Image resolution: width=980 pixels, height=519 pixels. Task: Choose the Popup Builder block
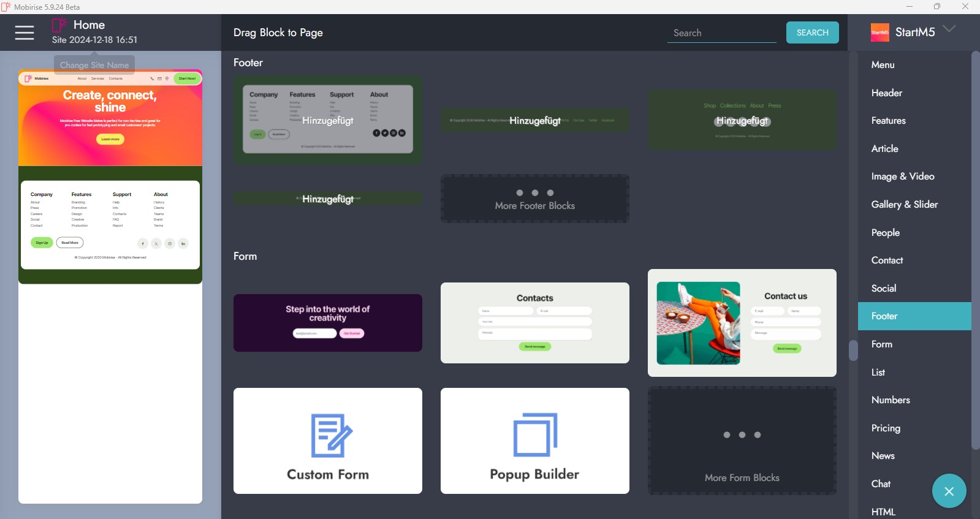[x=535, y=441]
